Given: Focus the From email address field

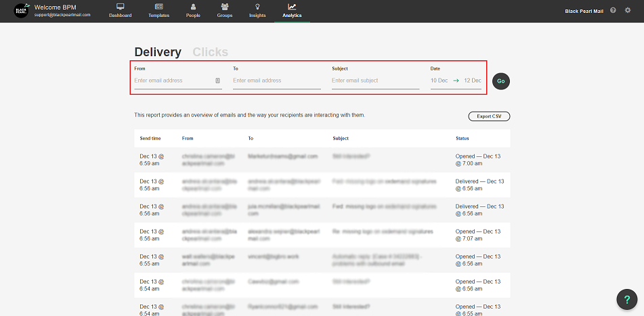Looking at the screenshot, I should pyautogui.click(x=173, y=81).
